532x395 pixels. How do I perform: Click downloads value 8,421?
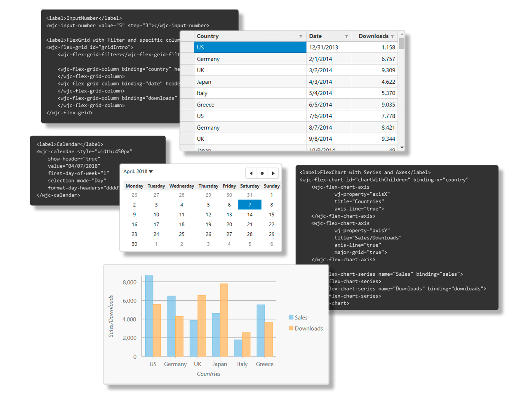coord(375,128)
